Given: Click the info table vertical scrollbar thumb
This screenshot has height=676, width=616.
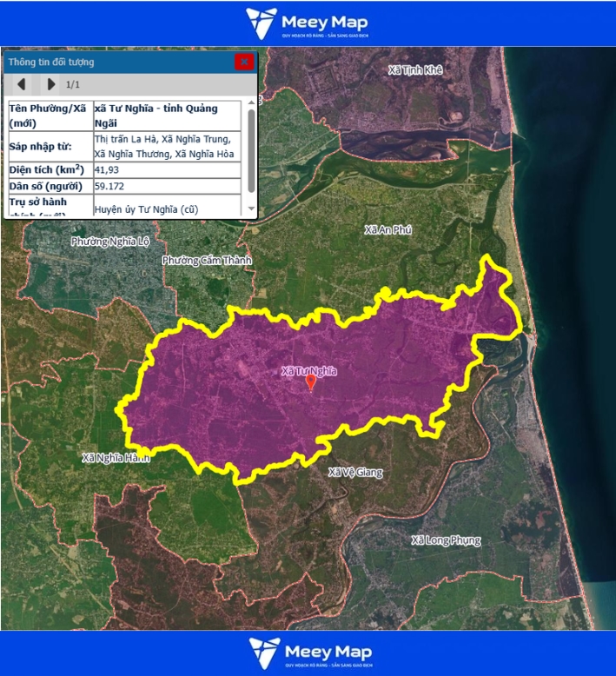Looking at the screenshot, I should (x=252, y=149).
